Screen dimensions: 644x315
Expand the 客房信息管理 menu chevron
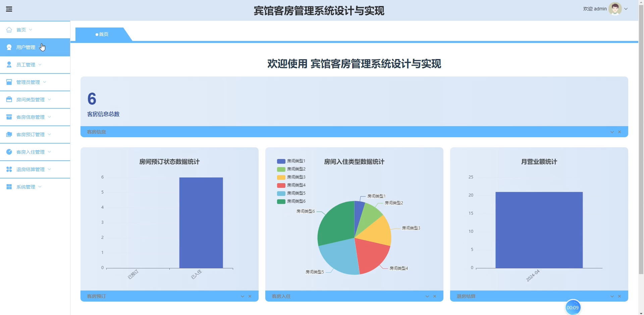[x=49, y=117]
